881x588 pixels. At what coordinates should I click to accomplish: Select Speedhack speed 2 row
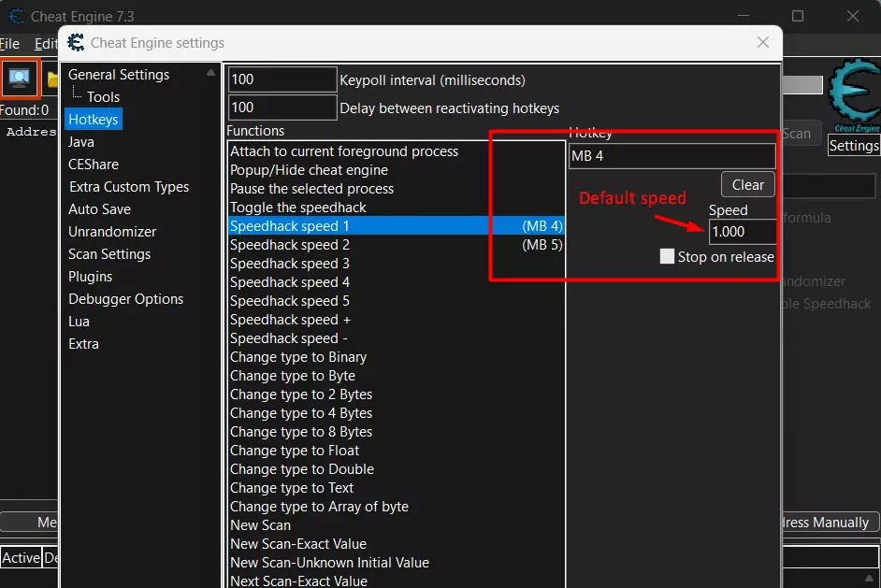tap(397, 245)
